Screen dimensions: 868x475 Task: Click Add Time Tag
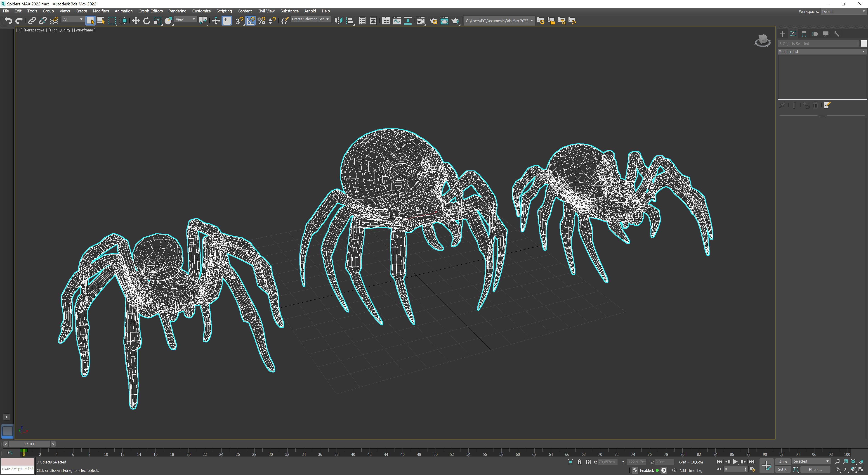690,470
